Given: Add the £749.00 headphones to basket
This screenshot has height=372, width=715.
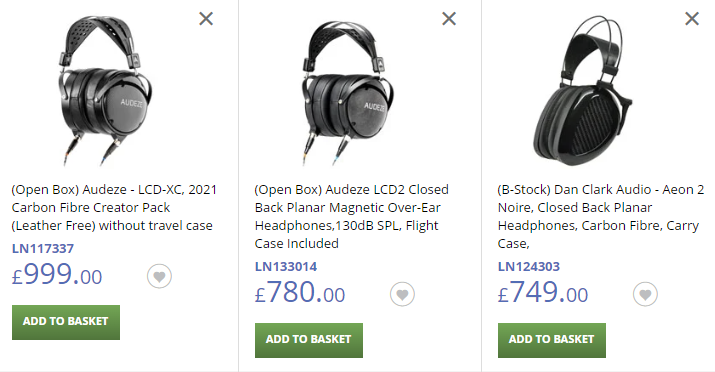Looking at the screenshot, I should tap(552, 340).
